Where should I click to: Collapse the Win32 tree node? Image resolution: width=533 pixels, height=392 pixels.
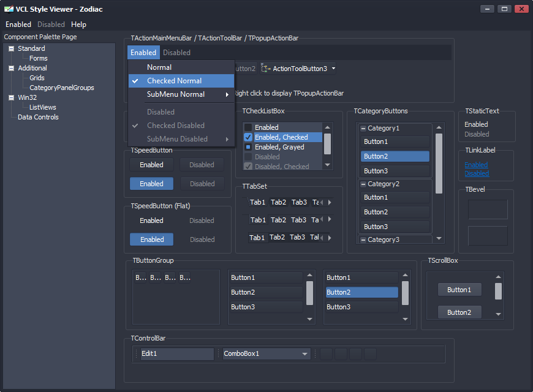coord(12,97)
